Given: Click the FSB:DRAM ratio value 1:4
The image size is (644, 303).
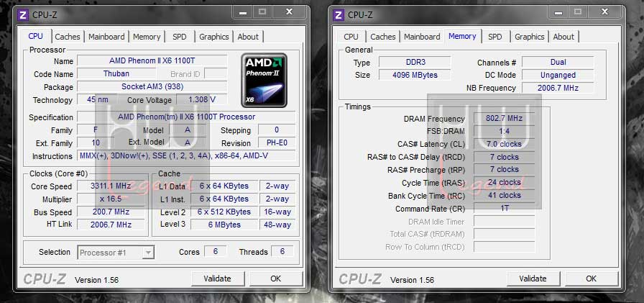Looking at the screenshot, I should [505, 131].
